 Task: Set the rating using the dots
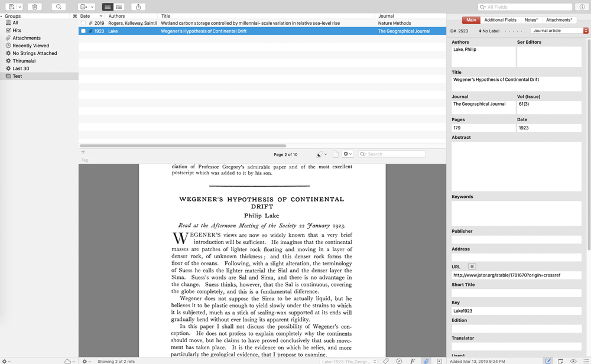514,31
